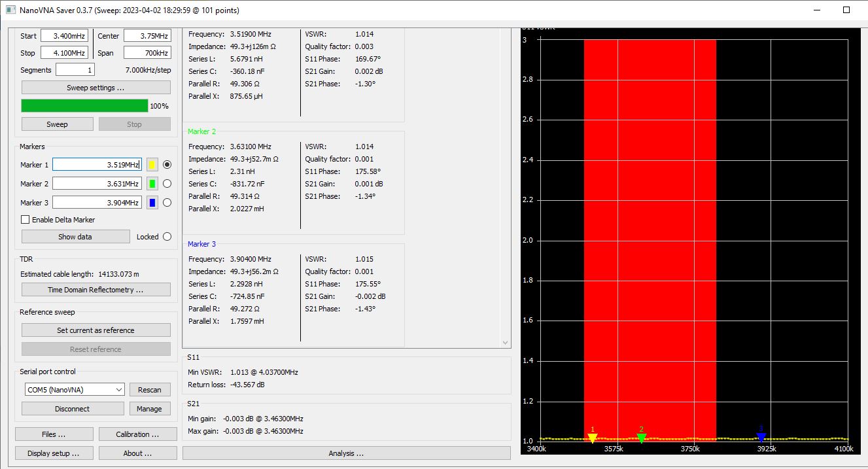Click the Start frequency input field

pos(64,36)
